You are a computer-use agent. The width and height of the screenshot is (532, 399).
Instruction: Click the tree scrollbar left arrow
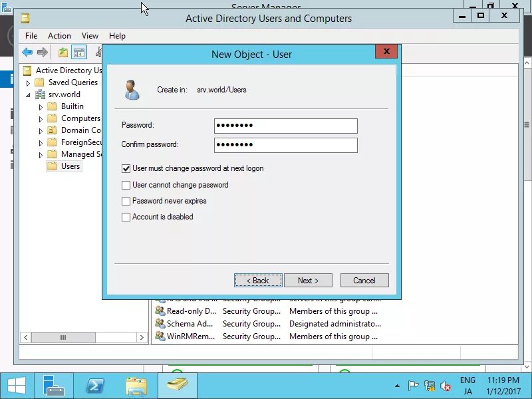click(x=26, y=338)
